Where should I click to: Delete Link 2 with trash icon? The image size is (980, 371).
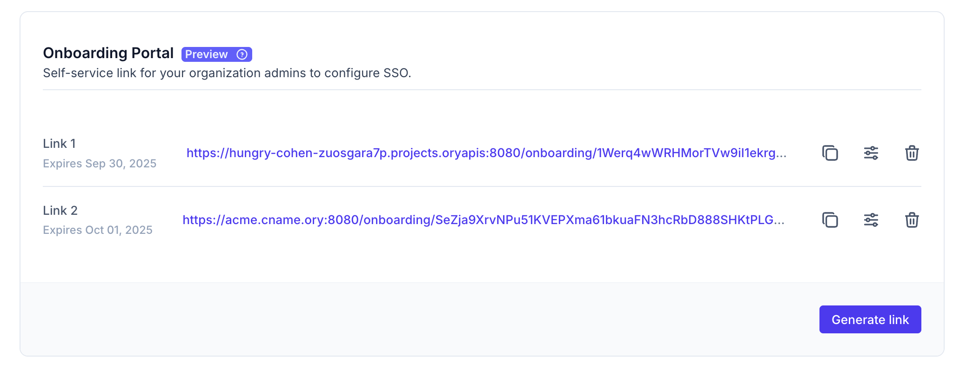912,220
